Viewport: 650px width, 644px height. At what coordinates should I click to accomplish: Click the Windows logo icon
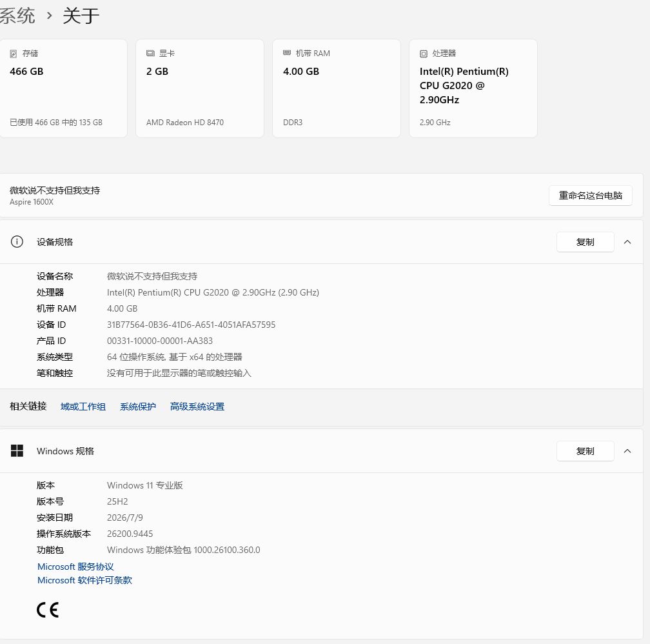(17, 450)
